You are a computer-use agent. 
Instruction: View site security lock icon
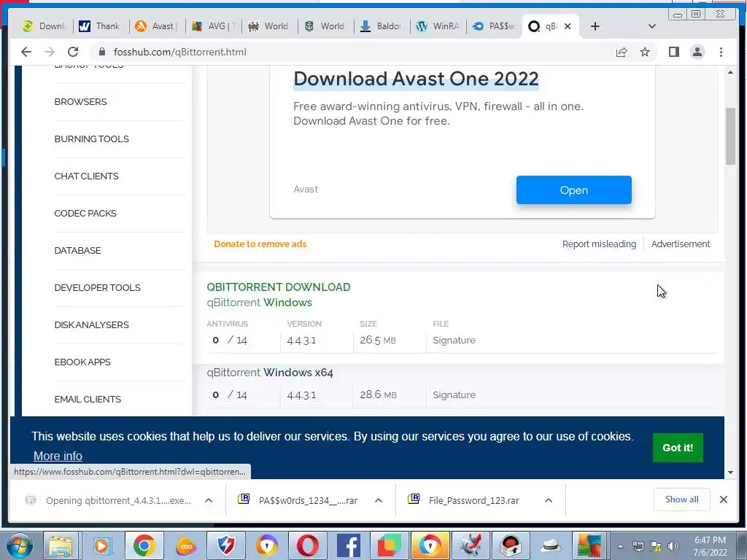(101, 52)
